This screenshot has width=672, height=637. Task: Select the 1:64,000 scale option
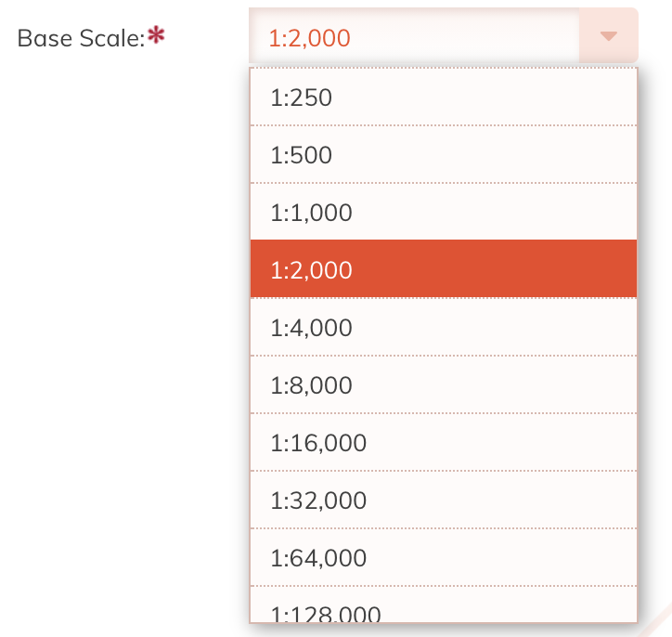click(x=443, y=557)
